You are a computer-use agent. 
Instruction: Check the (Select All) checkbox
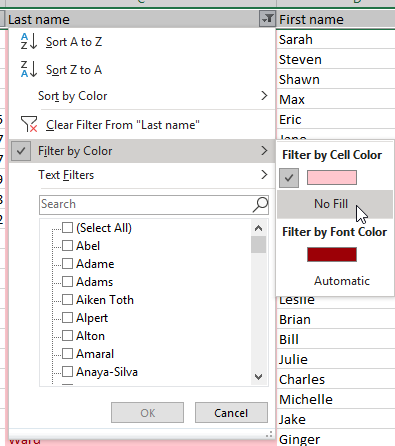68,228
